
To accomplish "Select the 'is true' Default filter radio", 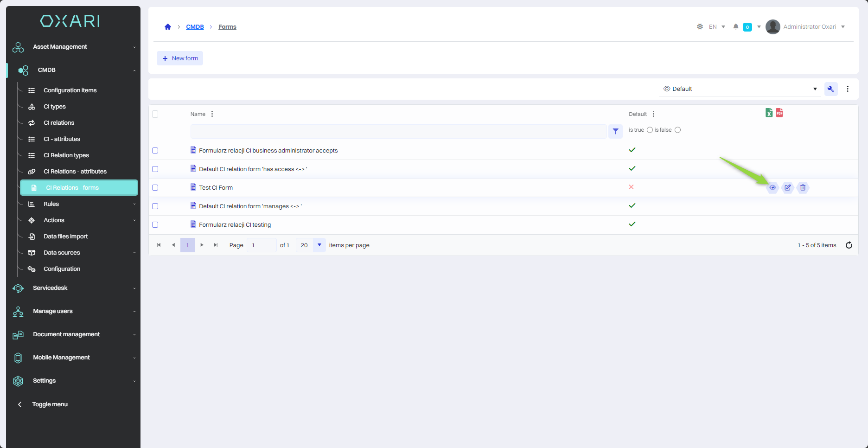I will (x=650, y=130).
